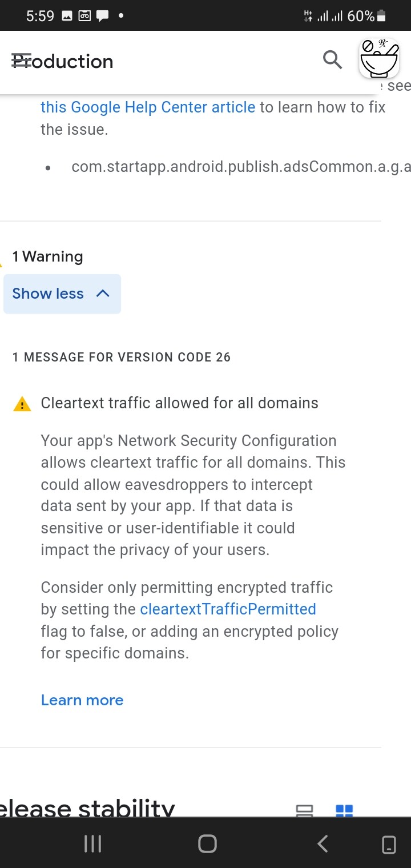Image resolution: width=411 pixels, height=868 pixels.
Task: Collapse warnings with Show less
Action: pos(49,294)
